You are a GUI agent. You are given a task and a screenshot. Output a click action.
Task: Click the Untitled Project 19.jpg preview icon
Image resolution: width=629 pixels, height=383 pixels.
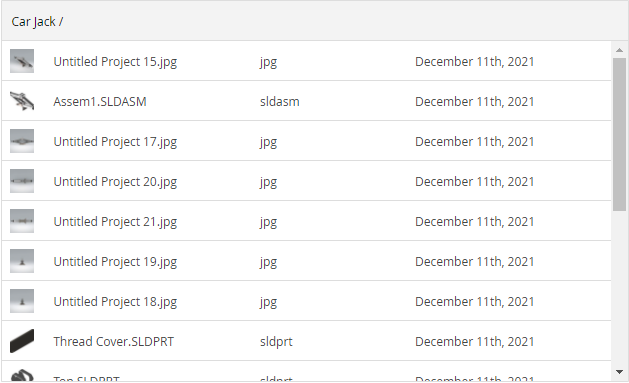pos(22,261)
